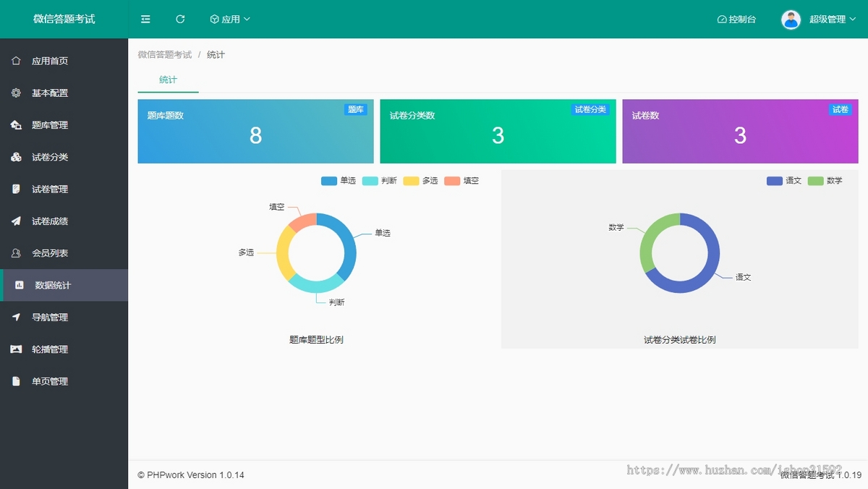The height and width of the screenshot is (489, 868).
Task: Click the cubes icon beside 试卷分类
Action: point(16,157)
